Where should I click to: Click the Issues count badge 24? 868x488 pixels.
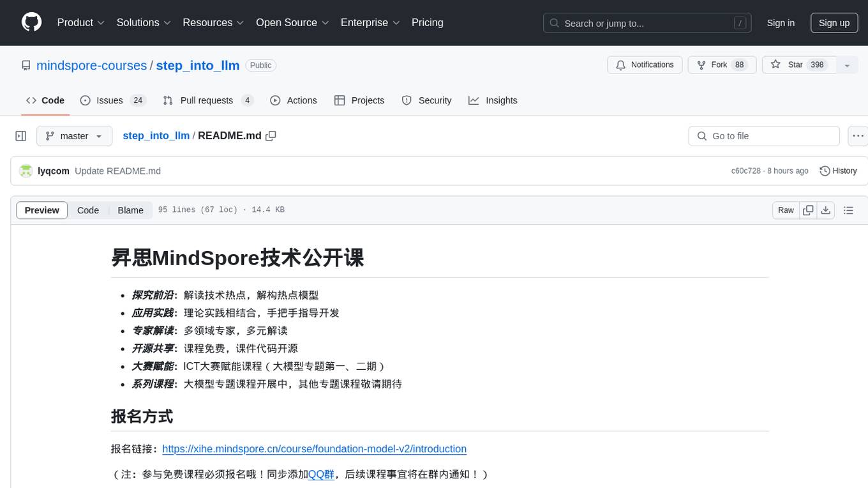(138, 100)
